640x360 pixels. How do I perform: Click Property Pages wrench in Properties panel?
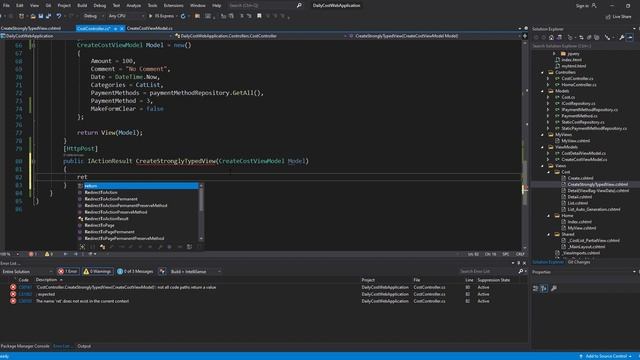554,288
